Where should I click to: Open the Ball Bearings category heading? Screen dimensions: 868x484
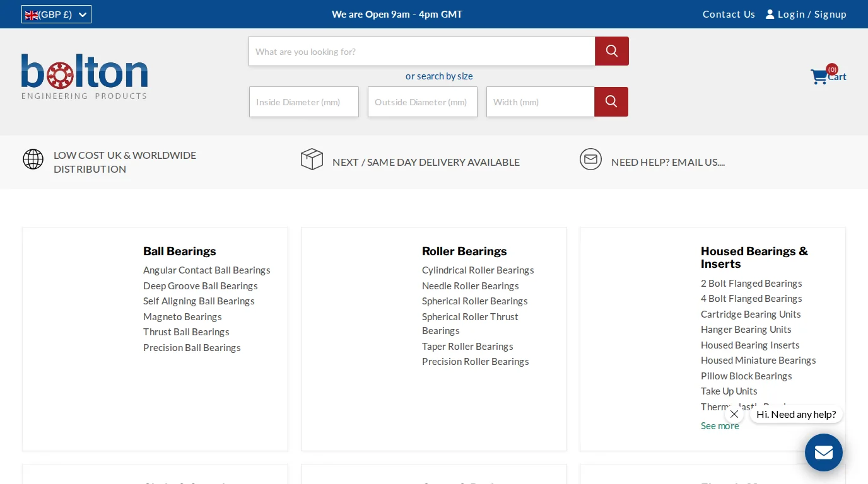click(180, 251)
